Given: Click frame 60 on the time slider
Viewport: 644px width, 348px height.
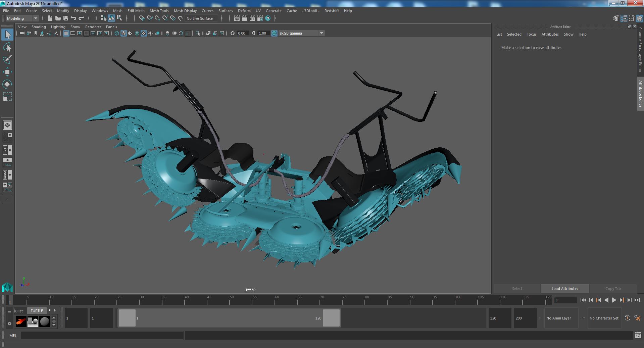Looking at the screenshot, I should coord(277,300).
